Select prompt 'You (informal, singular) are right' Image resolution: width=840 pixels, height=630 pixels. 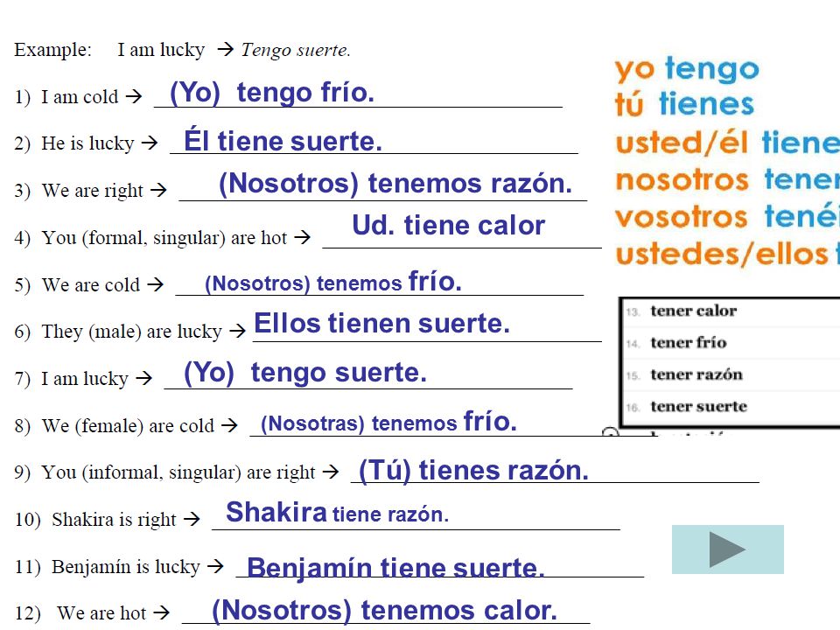click(x=178, y=472)
